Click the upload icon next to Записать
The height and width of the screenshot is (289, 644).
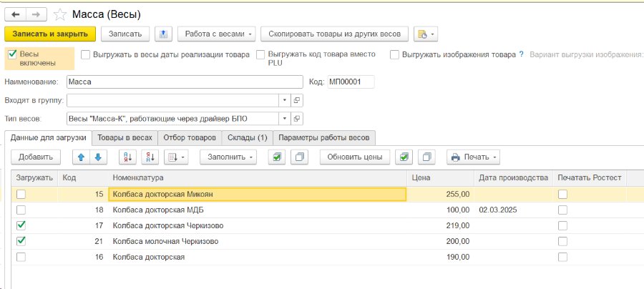[163, 34]
